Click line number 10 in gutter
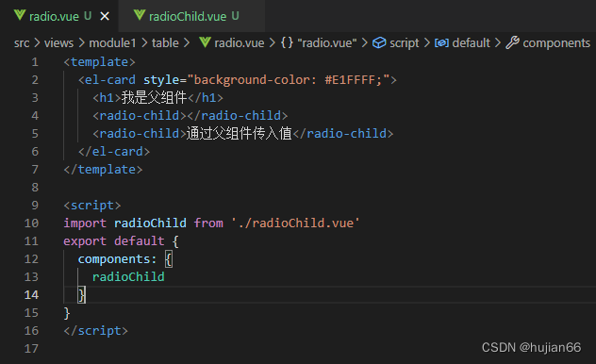Viewport: 596px width, 364px height. (31, 223)
